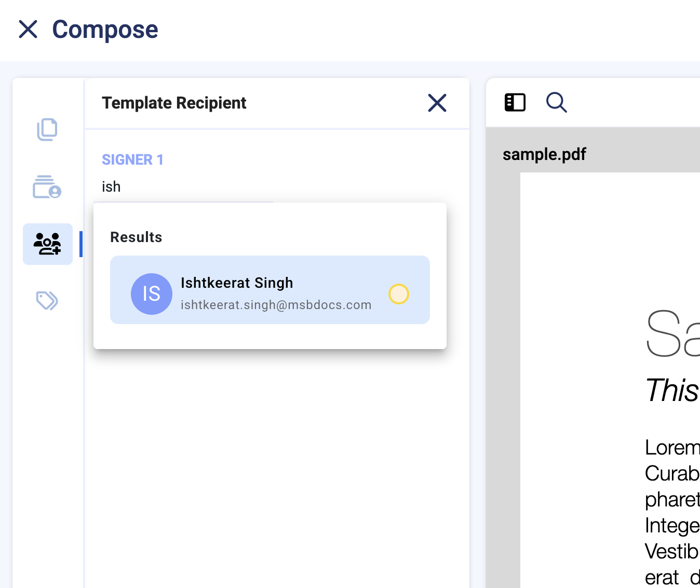Click the italic 'This' heading in the PDF
This screenshot has width=700, height=588.
pyautogui.click(x=672, y=391)
